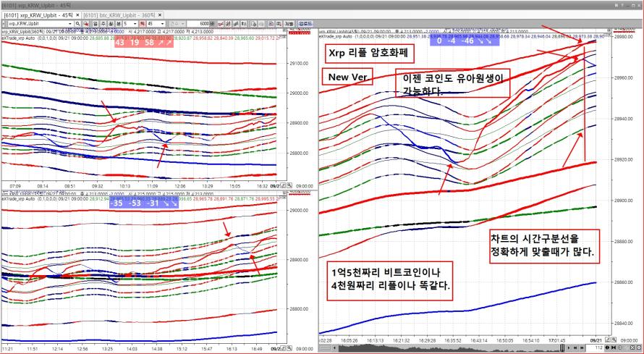The width and height of the screenshot is (644, 354).
Task: Click the 14:03 time label on the bottom-left chart
Action: (x=132, y=348)
